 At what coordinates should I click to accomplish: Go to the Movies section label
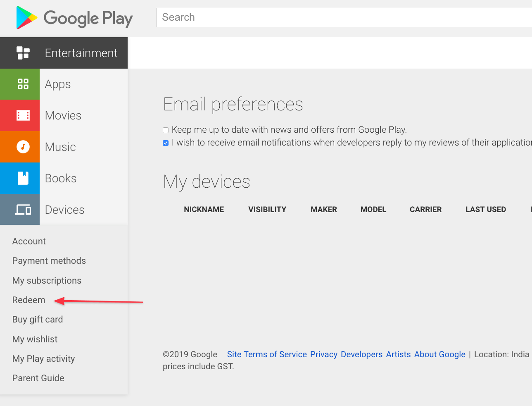pyautogui.click(x=63, y=115)
